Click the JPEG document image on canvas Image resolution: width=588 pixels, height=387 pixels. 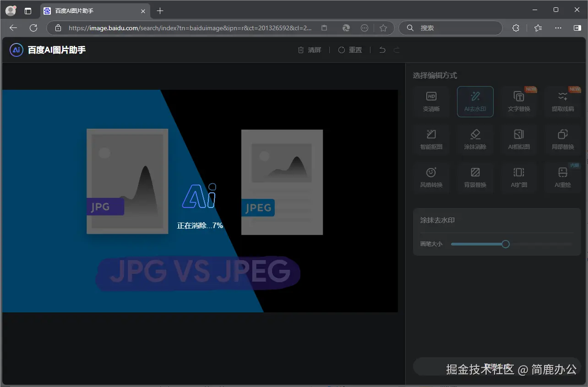pos(282,182)
